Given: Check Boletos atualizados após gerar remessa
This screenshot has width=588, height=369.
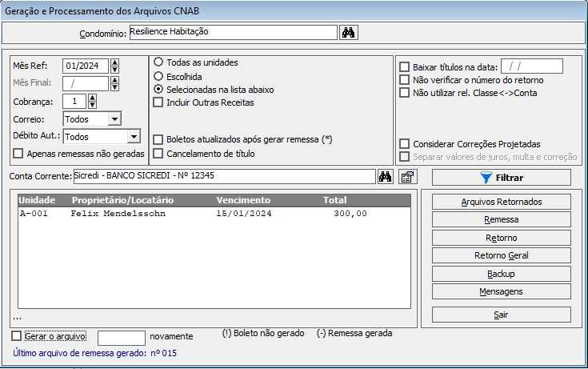Looking at the screenshot, I should pos(158,139).
